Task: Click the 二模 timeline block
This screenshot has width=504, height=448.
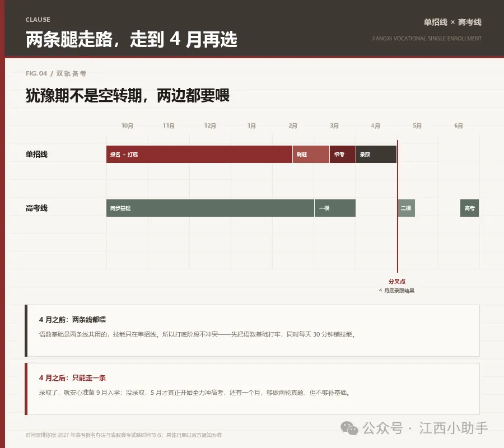Action: pos(407,208)
